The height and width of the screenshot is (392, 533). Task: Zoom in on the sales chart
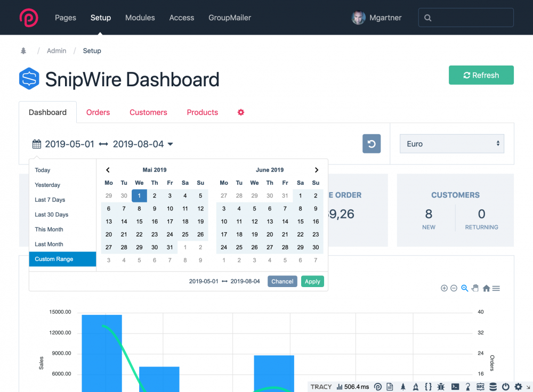pos(444,288)
